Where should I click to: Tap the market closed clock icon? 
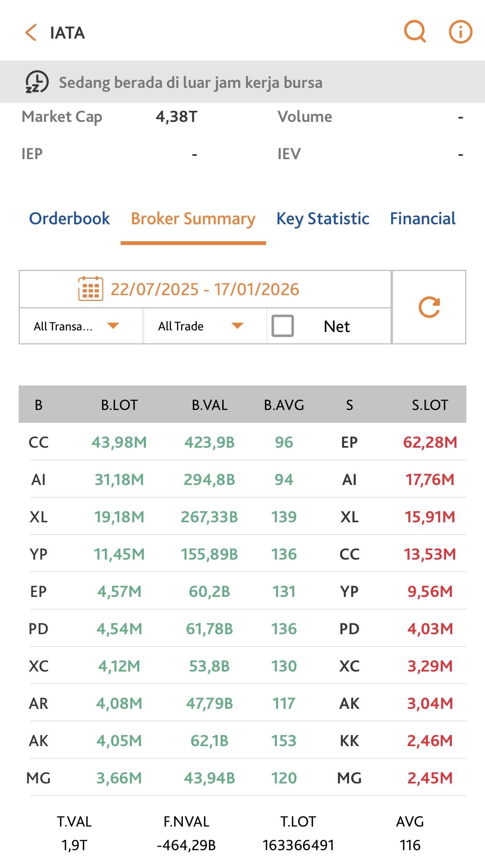tap(37, 82)
